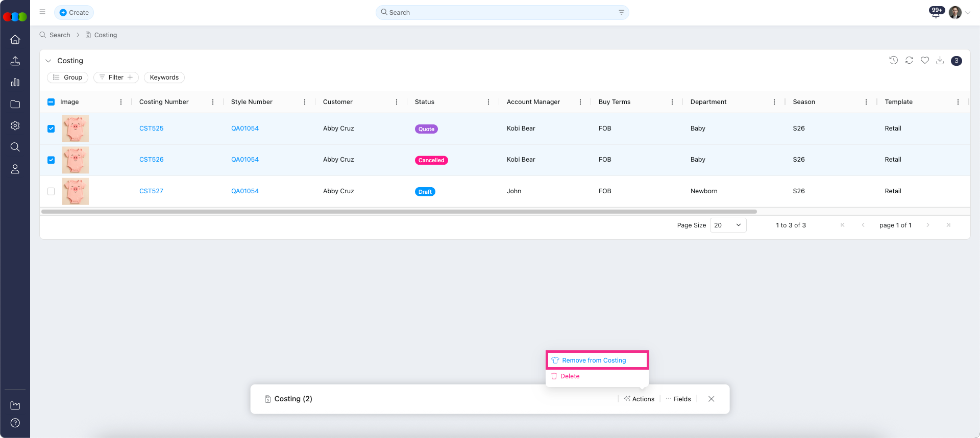Open Status column options menu
The height and width of the screenshot is (438, 980).
(488, 102)
